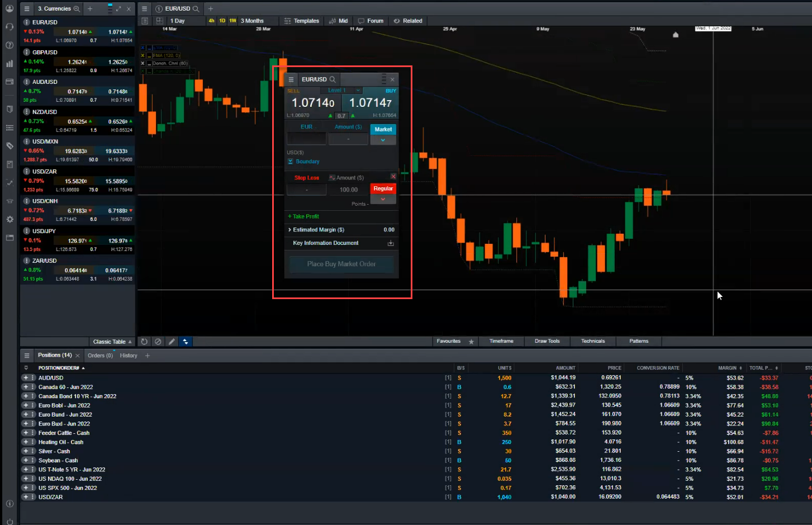Remove the Stop Loss with red X
812x525 pixels.
click(x=393, y=177)
